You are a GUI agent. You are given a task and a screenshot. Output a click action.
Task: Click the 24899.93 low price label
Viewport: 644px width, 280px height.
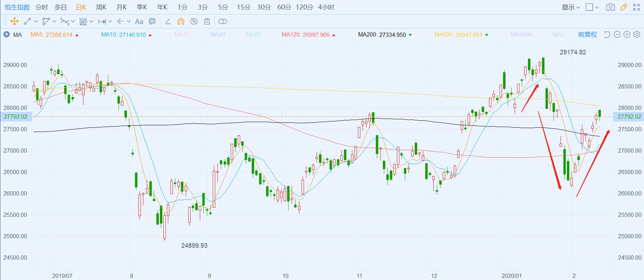point(194,246)
